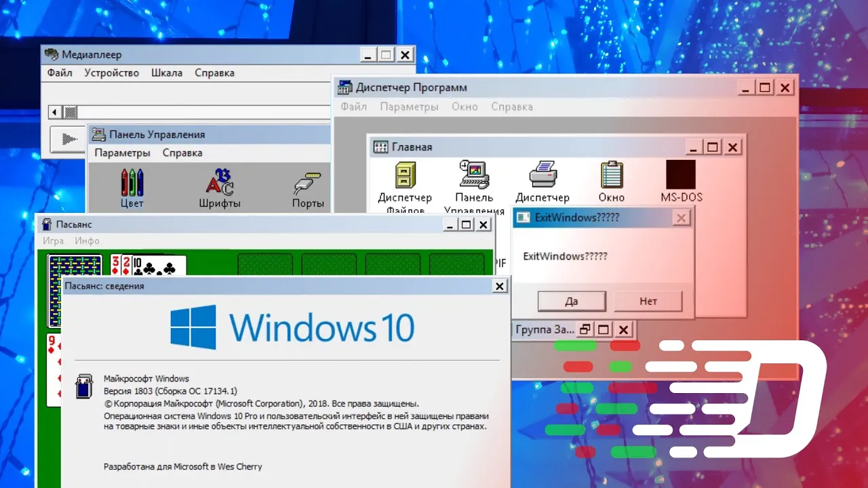Open Файл menu in Диспетчер Программ
Screen dimensions: 868x488
click(354, 106)
